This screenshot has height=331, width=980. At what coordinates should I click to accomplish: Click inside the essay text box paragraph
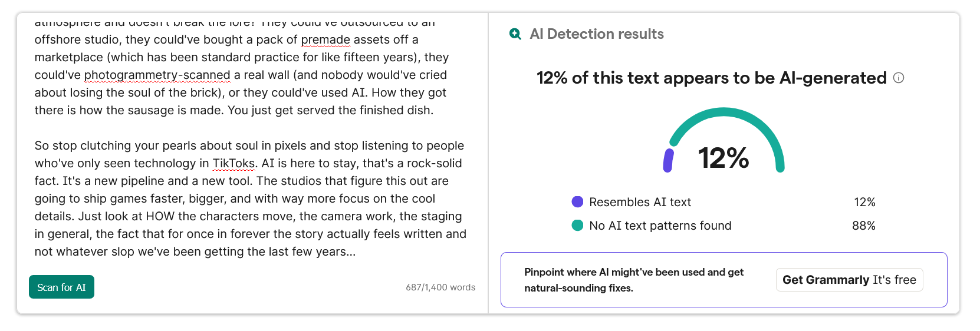click(x=251, y=198)
